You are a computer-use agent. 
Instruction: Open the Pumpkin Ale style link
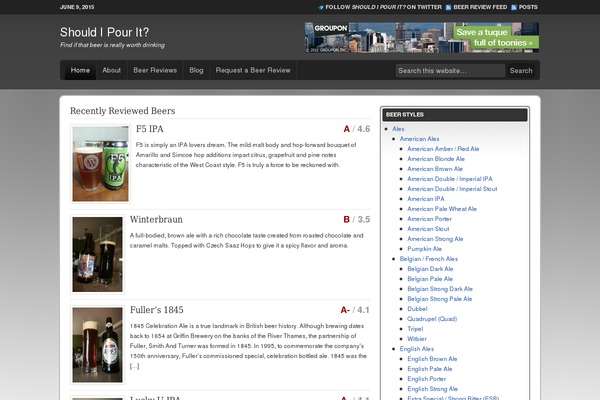click(424, 249)
